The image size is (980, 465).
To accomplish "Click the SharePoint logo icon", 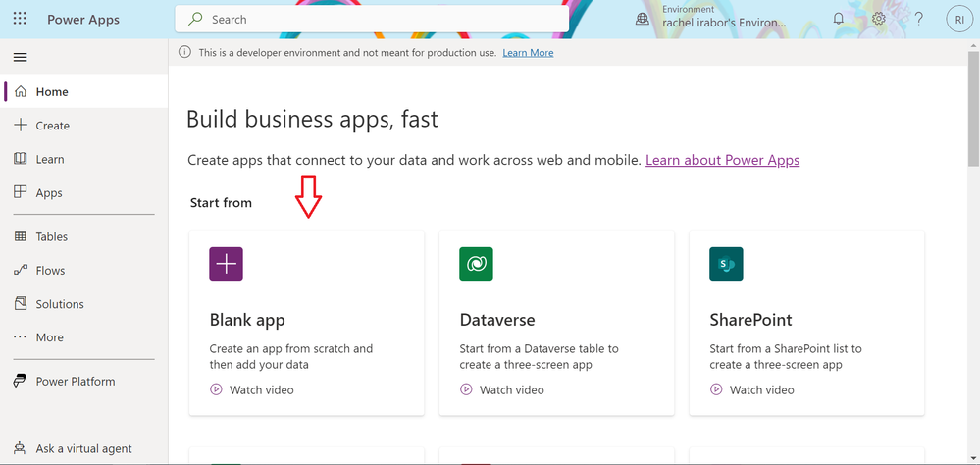I will pyautogui.click(x=726, y=264).
